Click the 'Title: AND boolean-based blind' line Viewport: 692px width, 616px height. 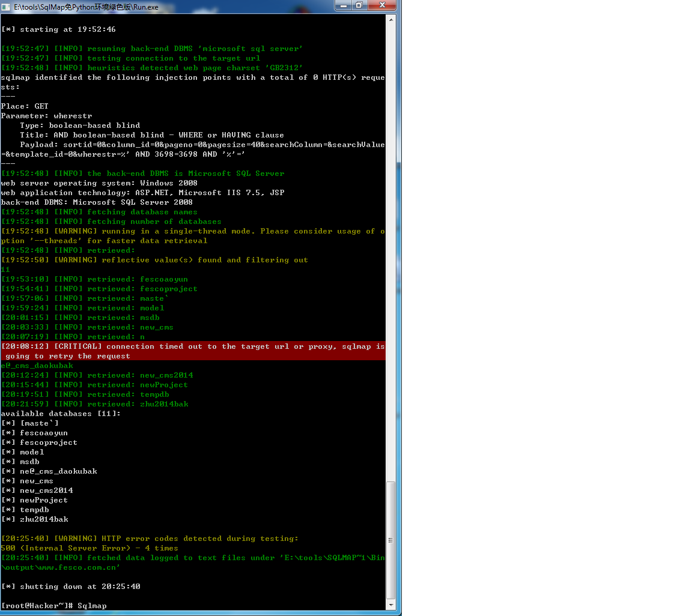(152, 136)
